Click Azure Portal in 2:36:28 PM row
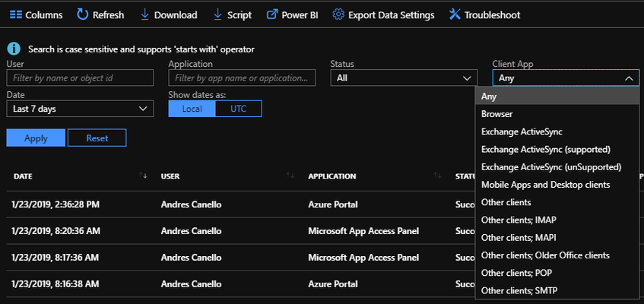Viewport: 644px width, 304px height. point(333,204)
